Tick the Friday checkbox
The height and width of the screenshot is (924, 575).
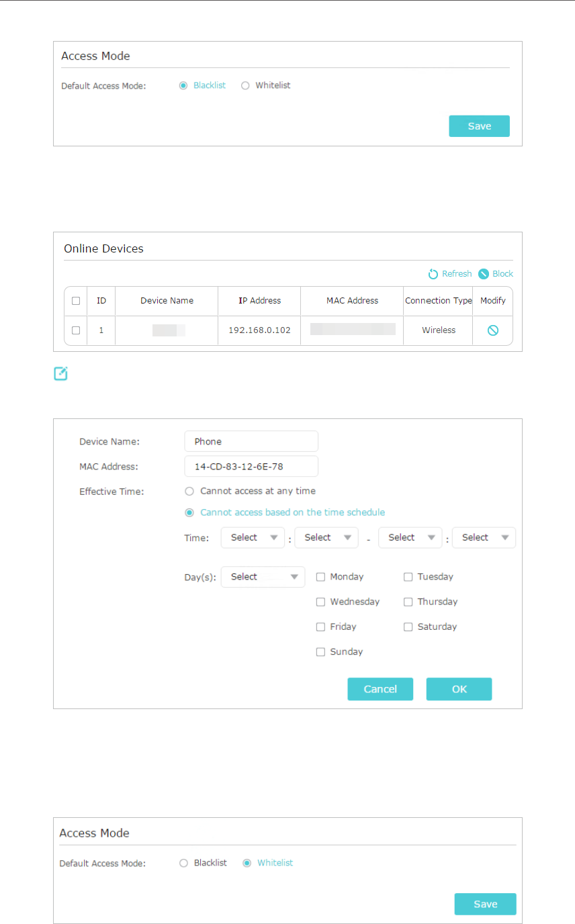click(320, 627)
